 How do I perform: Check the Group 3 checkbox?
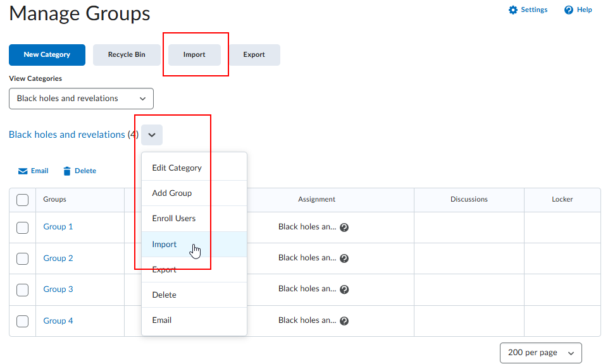[22, 290]
